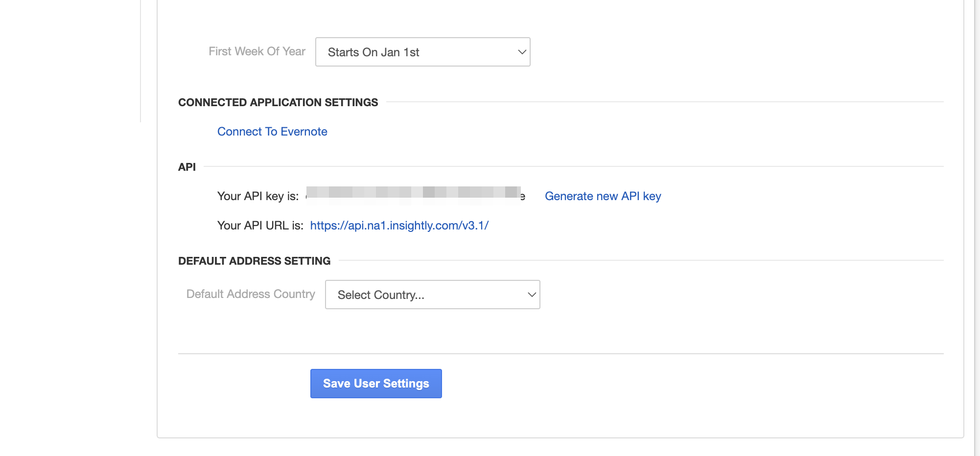The width and height of the screenshot is (980, 456).
Task: Click the vertical scrollbar on the right edge
Action: click(x=977, y=228)
